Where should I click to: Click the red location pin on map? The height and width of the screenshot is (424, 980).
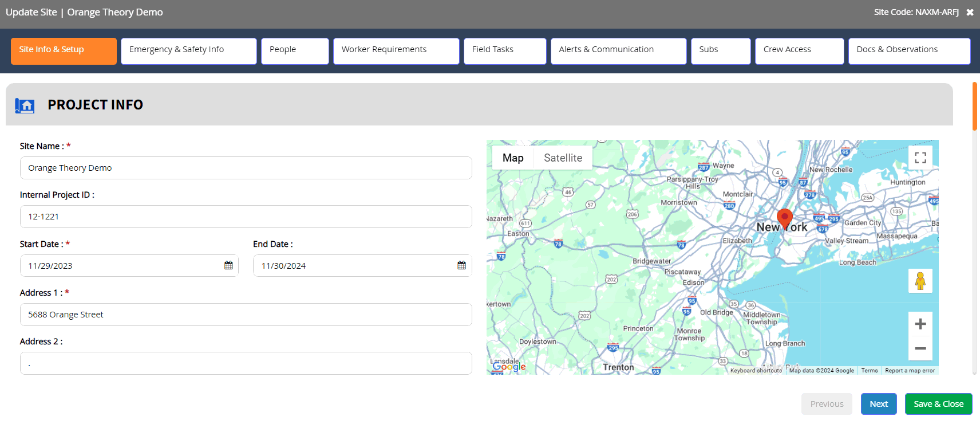pyautogui.click(x=785, y=219)
